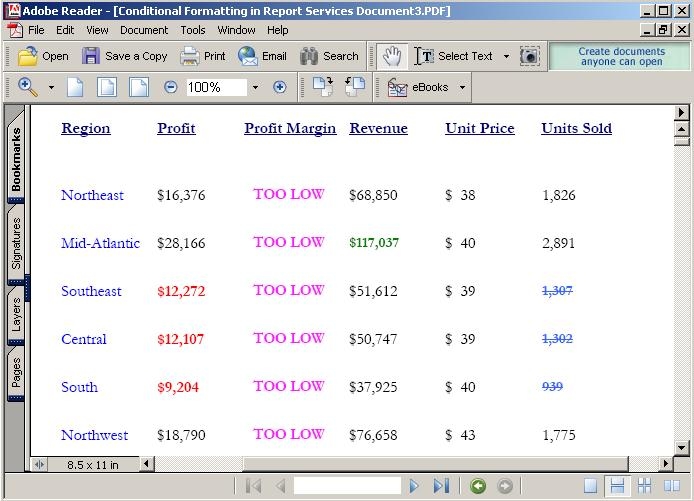Rotate the page clockwise

click(x=322, y=87)
